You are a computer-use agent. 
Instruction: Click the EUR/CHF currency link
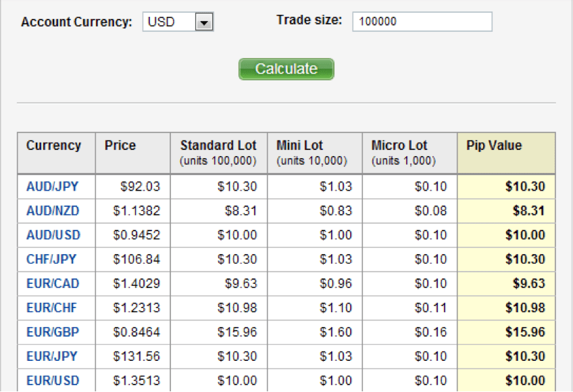point(52,308)
